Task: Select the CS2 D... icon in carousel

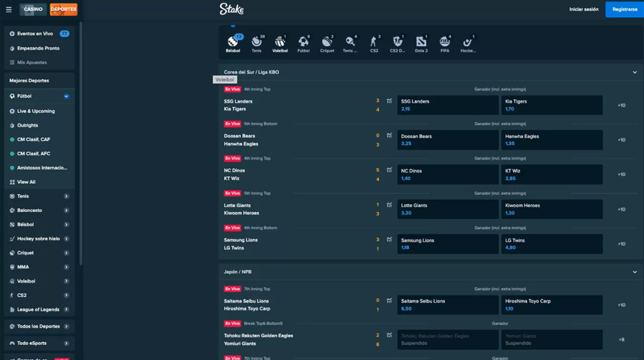Action: pos(397,43)
